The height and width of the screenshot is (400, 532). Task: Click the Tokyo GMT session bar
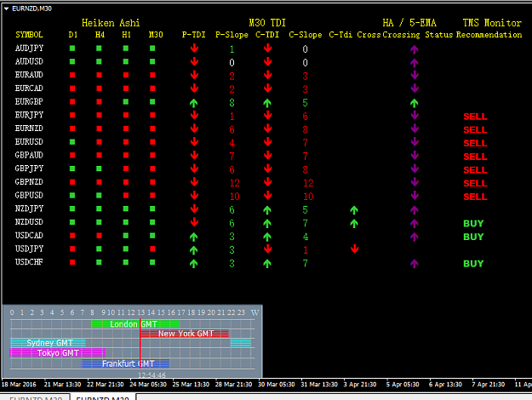[58, 353]
